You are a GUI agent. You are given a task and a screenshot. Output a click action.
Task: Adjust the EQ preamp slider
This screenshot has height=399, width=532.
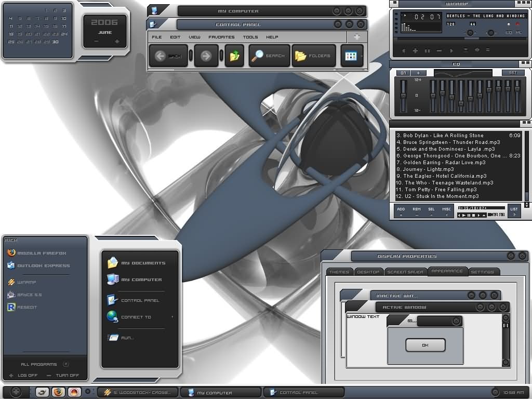tap(403, 96)
